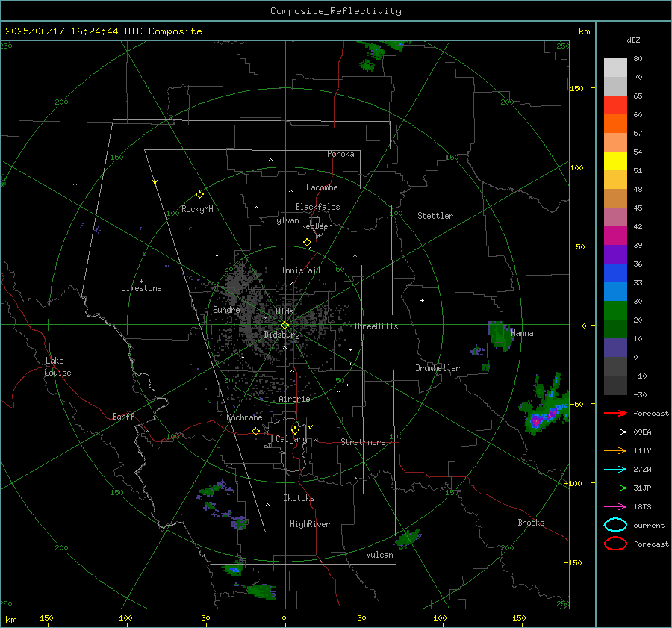
Task: Click the Ponoka label
Action: pyautogui.click(x=340, y=154)
